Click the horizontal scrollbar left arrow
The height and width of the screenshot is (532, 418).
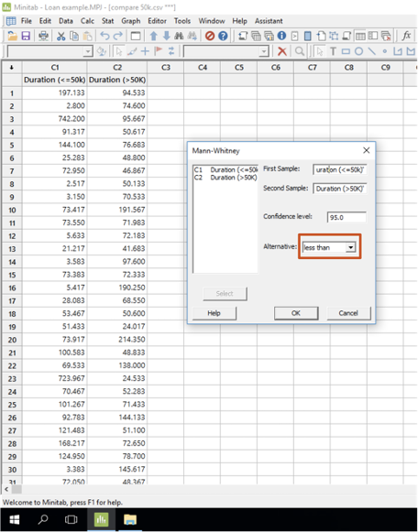6,489
